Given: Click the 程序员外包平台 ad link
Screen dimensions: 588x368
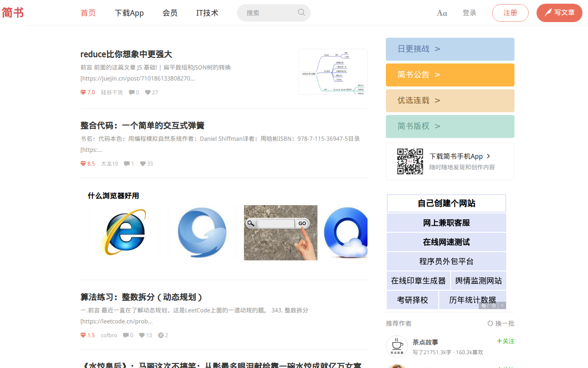Looking at the screenshot, I should pyautogui.click(x=447, y=261).
